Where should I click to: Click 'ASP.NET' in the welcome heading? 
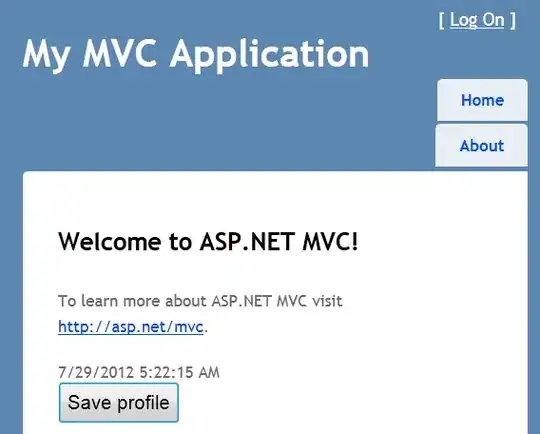pyautogui.click(x=247, y=241)
